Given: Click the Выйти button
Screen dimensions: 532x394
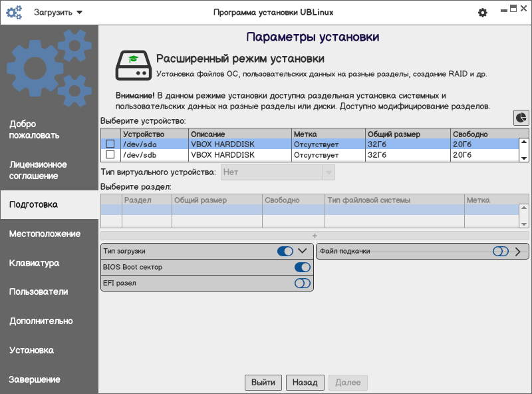Looking at the screenshot, I should tap(263, 383).
